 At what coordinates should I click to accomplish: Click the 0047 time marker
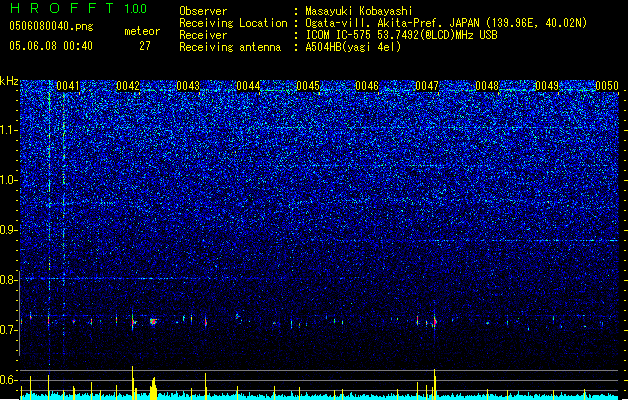click(427, 86)
